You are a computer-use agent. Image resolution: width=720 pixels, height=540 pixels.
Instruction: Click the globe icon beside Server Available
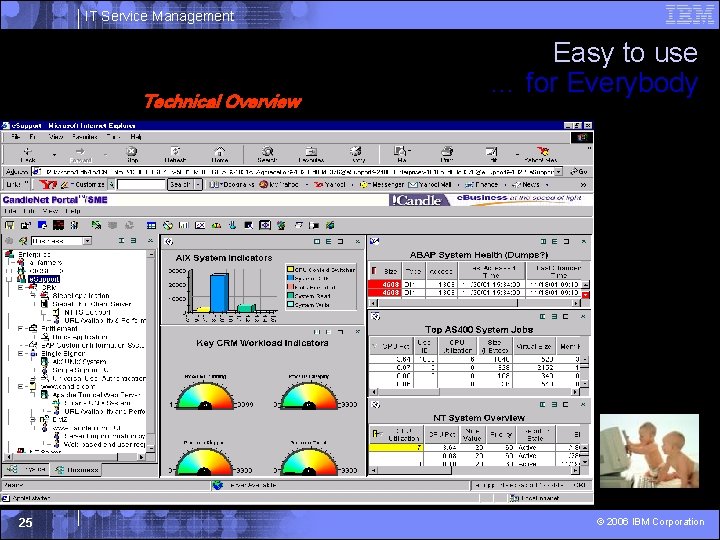[x=217, y=485]
